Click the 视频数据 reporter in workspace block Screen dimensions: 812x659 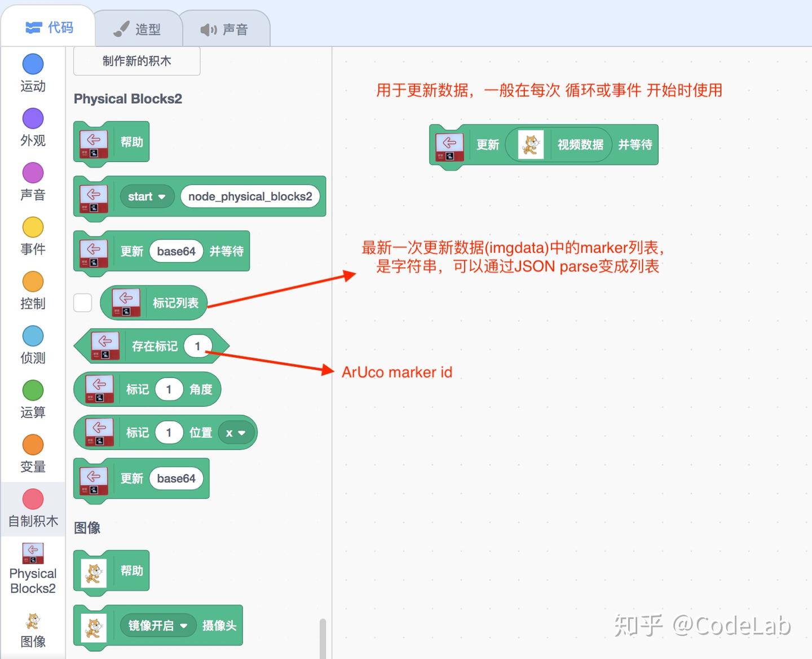coord(558,145)
